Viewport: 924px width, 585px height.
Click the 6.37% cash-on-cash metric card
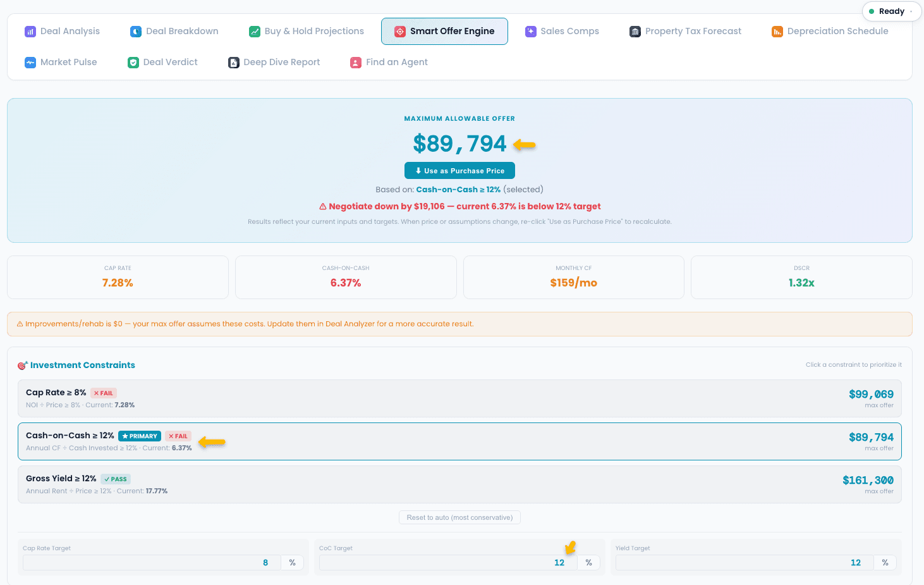(346, 278)
